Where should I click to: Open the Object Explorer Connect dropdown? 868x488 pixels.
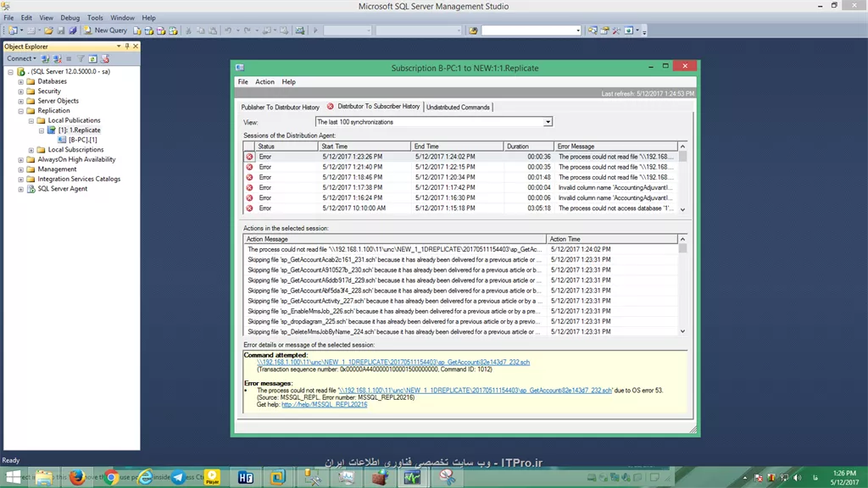coord(21,58)
